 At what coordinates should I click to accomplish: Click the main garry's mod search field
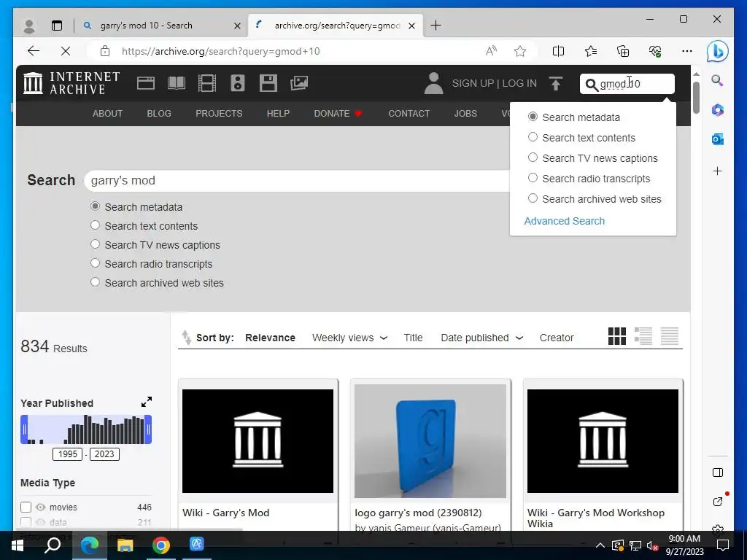[298, 181]
